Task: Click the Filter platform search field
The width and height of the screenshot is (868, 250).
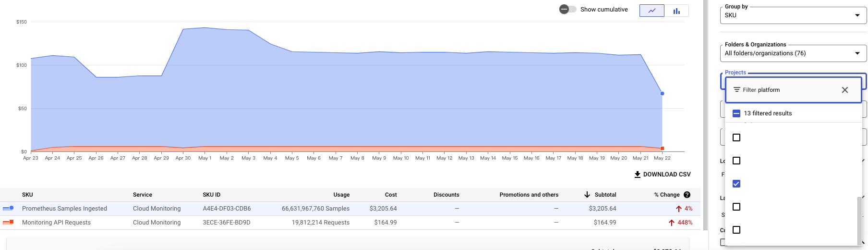Action: [787, 90]
